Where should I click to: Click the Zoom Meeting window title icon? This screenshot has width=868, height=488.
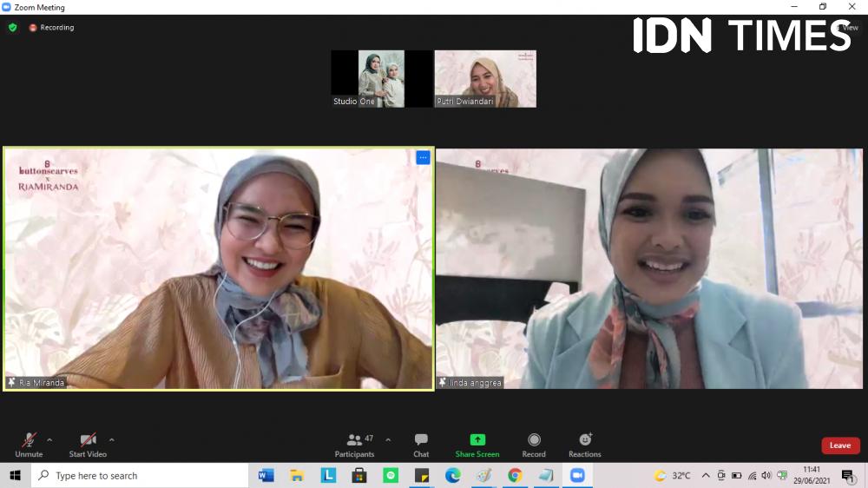(x=6, y=7)
